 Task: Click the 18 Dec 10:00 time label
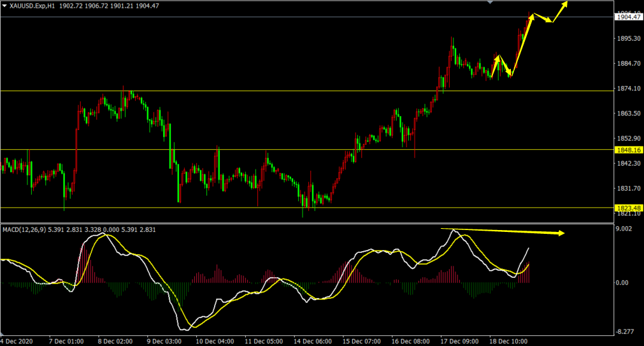508,341
